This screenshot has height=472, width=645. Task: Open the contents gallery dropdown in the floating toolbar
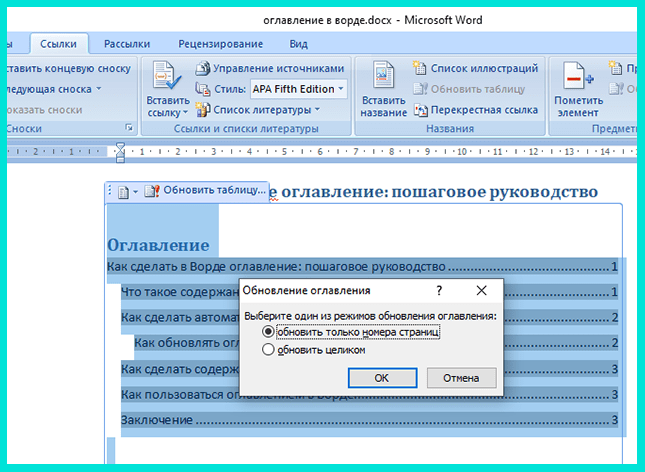[135, 192]
